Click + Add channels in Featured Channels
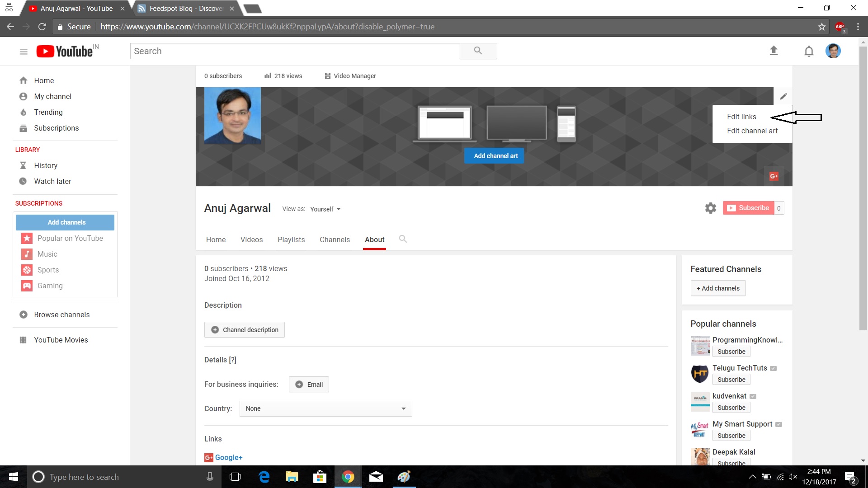The image size is (868, 488). pos(718,288)
